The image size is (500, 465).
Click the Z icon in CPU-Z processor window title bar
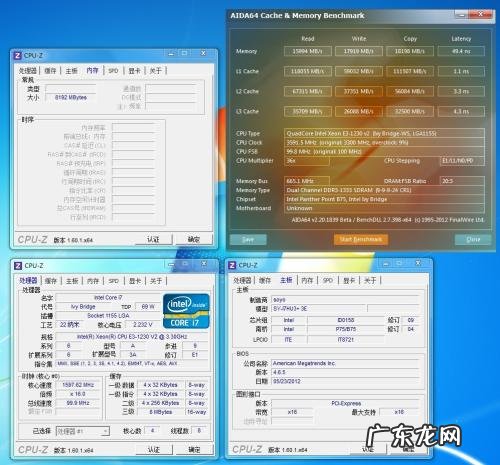click(18, 266)
